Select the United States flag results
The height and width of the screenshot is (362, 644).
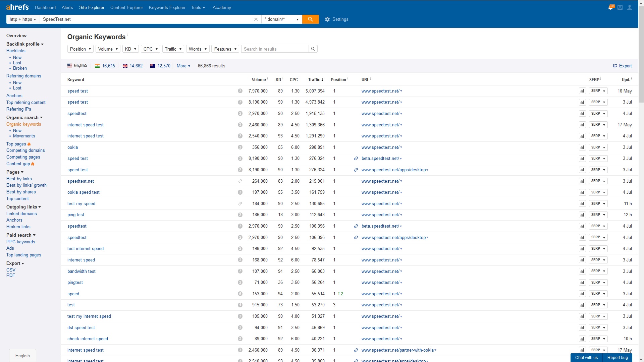click(77, 66)
